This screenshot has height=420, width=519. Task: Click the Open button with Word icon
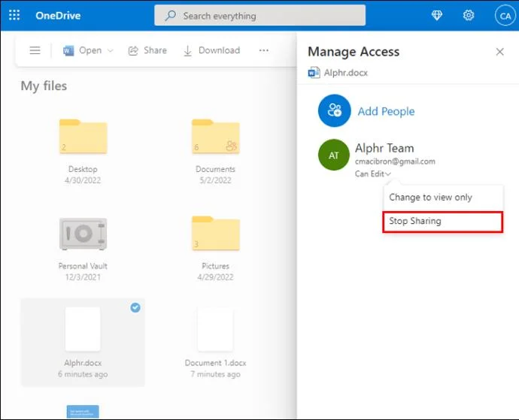pos(83,50)
